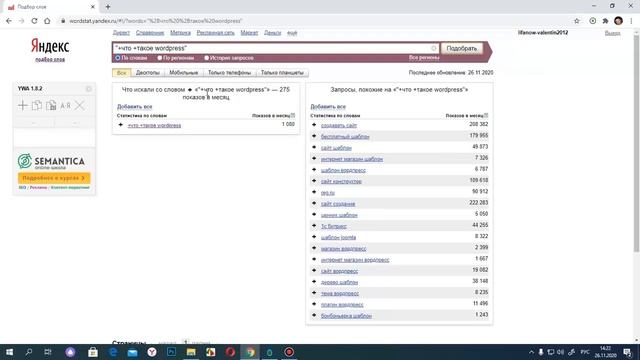Click the Semantica course details orange button
This screenshot has height=360, width=640.
tap(54, 178)
